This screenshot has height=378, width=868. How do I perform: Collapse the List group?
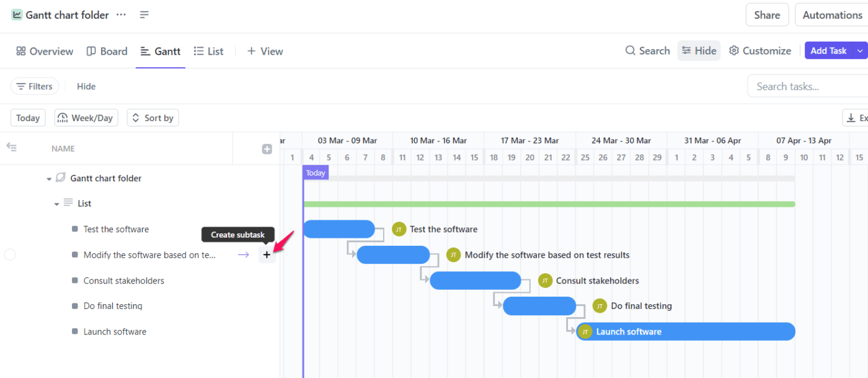click(56, 204)
